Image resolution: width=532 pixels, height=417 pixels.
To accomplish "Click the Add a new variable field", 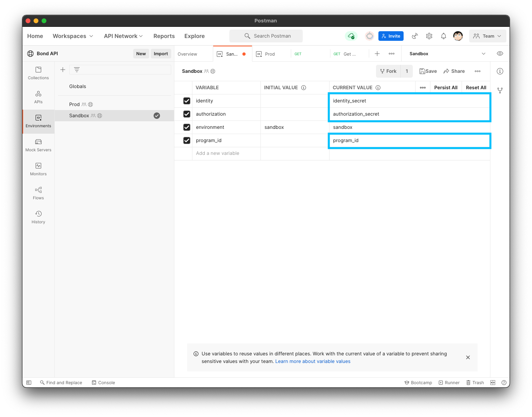I will pyautogui.click(x=226, y=153).
